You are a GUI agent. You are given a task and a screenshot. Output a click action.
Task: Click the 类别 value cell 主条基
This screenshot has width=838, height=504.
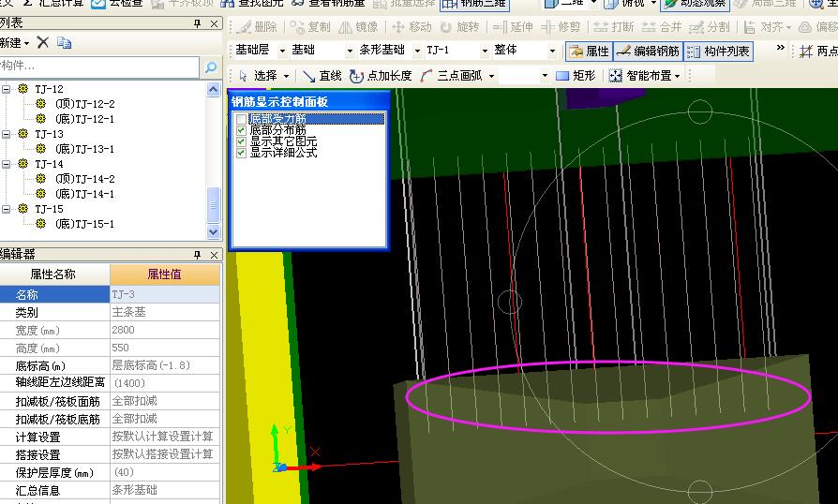[165, 312]
